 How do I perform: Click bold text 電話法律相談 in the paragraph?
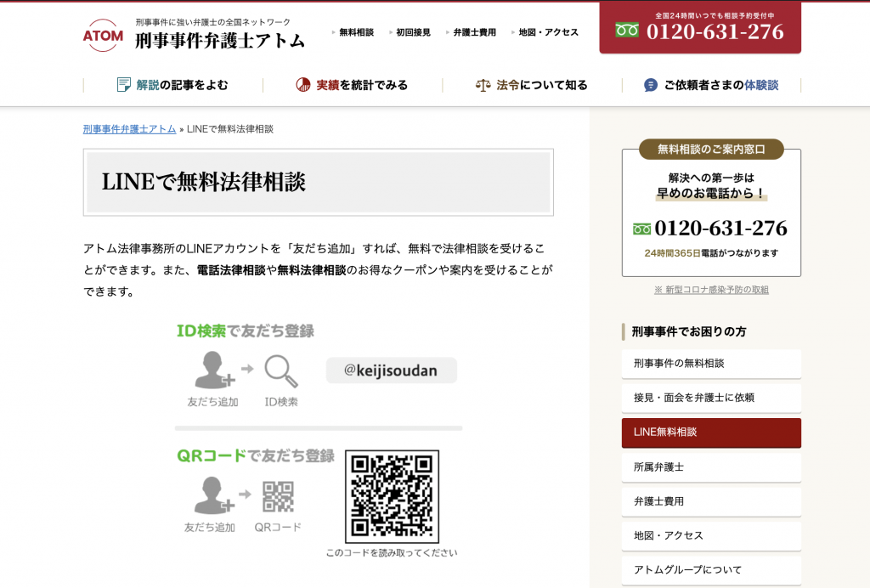coord(231,270)
